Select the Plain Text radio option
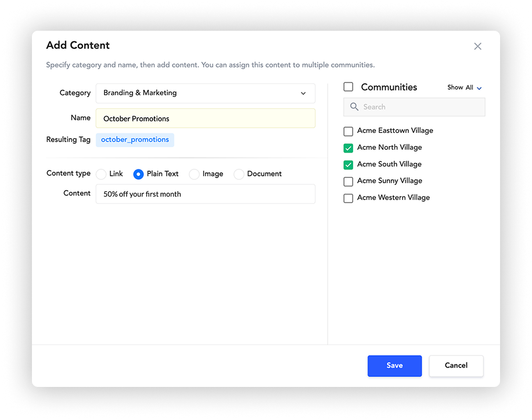 (138, 174)
